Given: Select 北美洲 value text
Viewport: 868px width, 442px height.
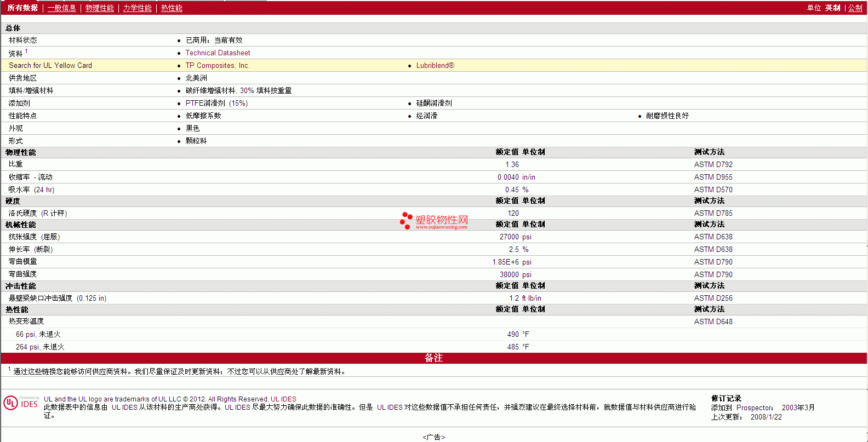Looking at the screenshot, I should (x=196, y=78).
